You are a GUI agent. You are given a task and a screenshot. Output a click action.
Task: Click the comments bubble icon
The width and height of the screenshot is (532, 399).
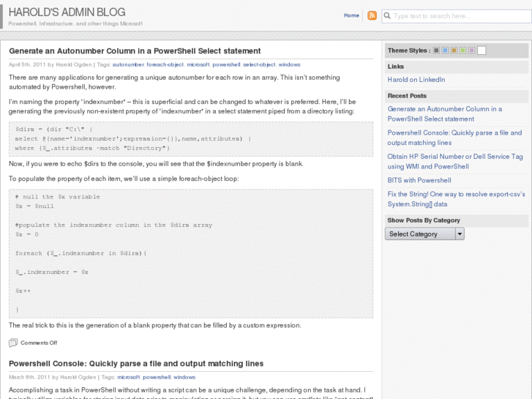13,343
